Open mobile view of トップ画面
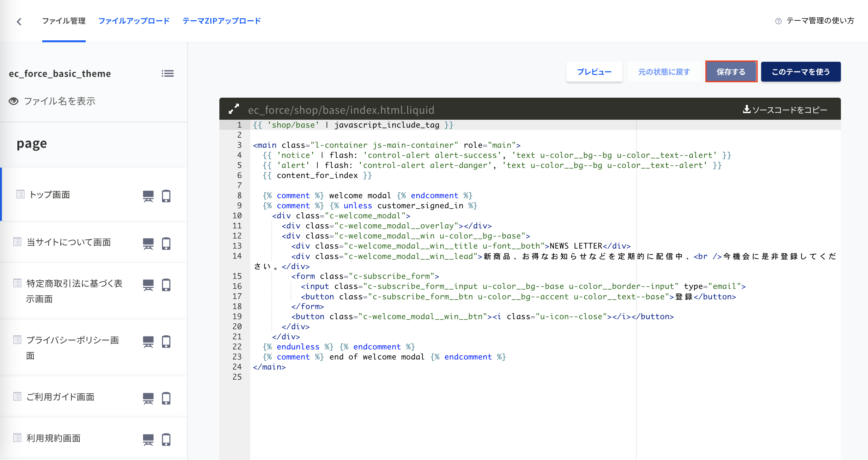The height and width of the screenshot is (460, 868). [166, 196]
